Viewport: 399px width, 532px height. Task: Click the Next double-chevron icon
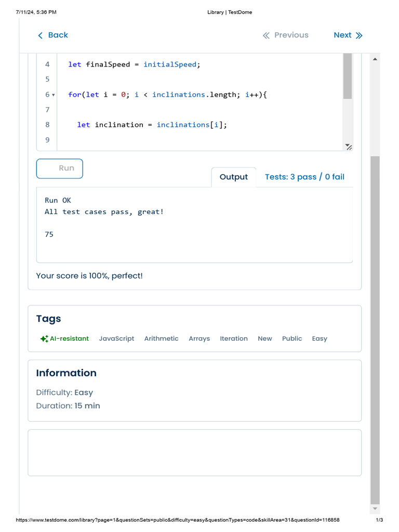[359, 35]
